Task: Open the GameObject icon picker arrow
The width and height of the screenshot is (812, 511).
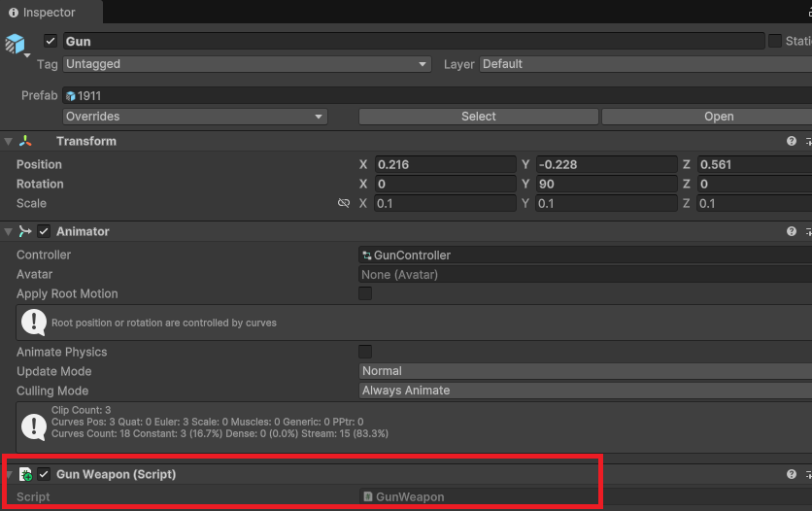Action: point(27,54)
